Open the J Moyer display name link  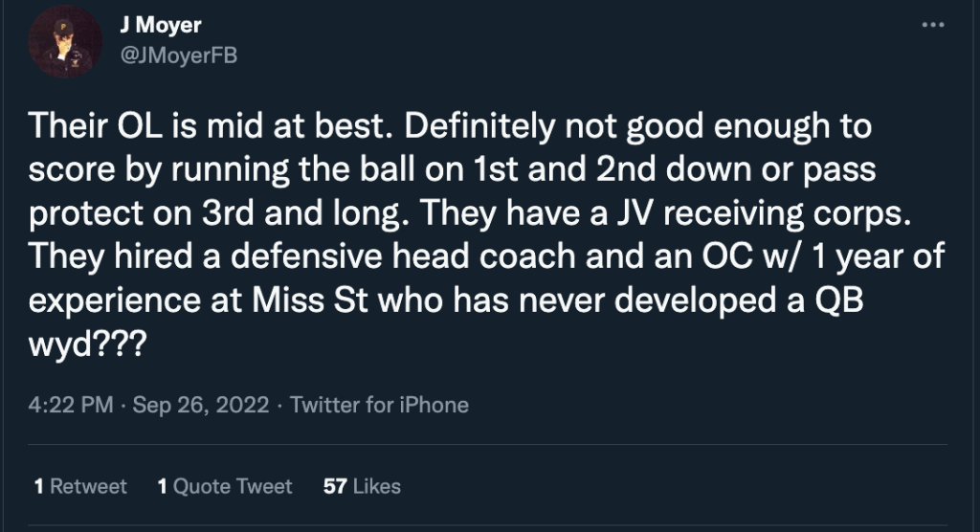[159, 27]
